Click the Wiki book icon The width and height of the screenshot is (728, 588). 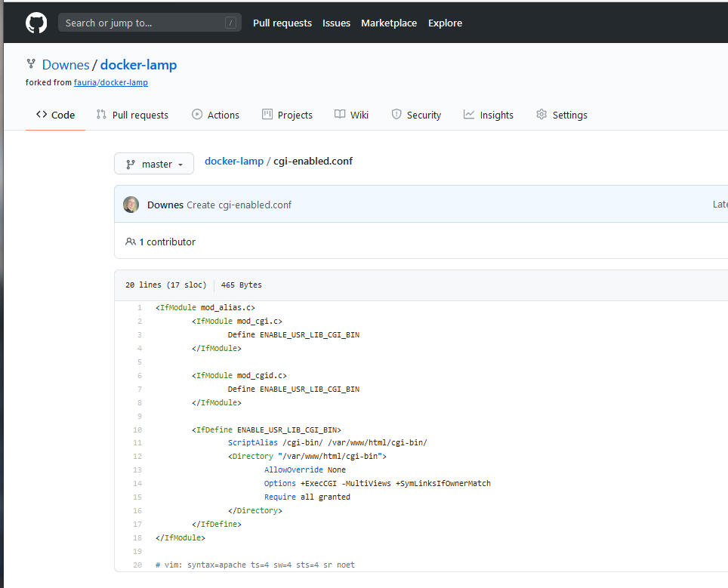[x=340, y=114]
